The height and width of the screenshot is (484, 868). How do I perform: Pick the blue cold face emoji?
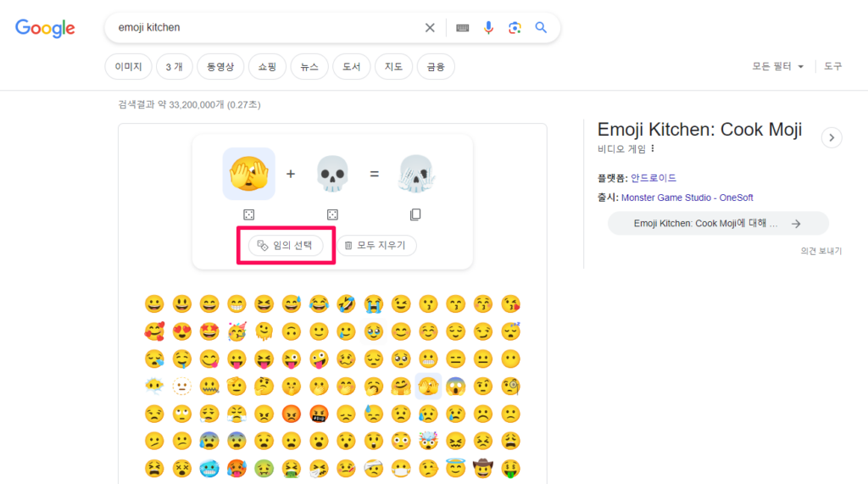point(209,469)
